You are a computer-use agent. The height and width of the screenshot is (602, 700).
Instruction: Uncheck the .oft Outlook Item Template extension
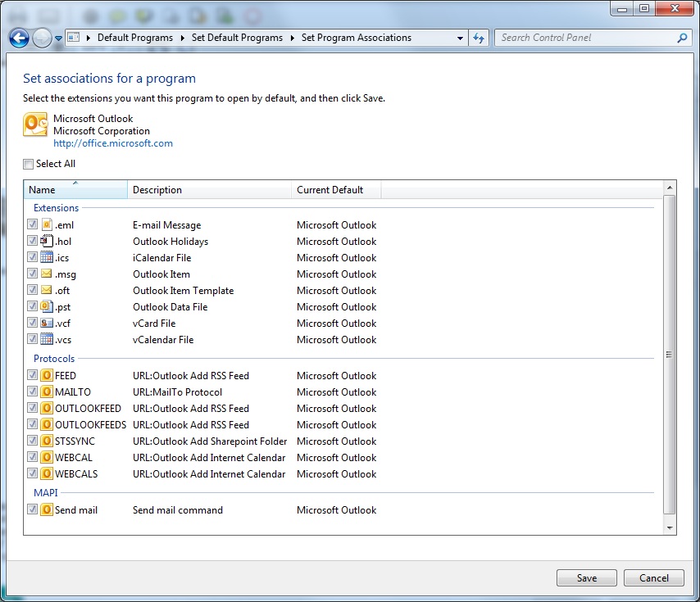coord(31,290)
